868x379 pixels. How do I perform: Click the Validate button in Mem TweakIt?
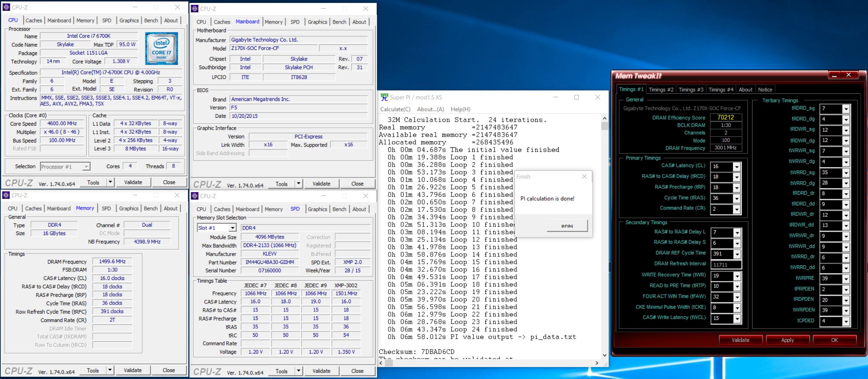(740, 340)
